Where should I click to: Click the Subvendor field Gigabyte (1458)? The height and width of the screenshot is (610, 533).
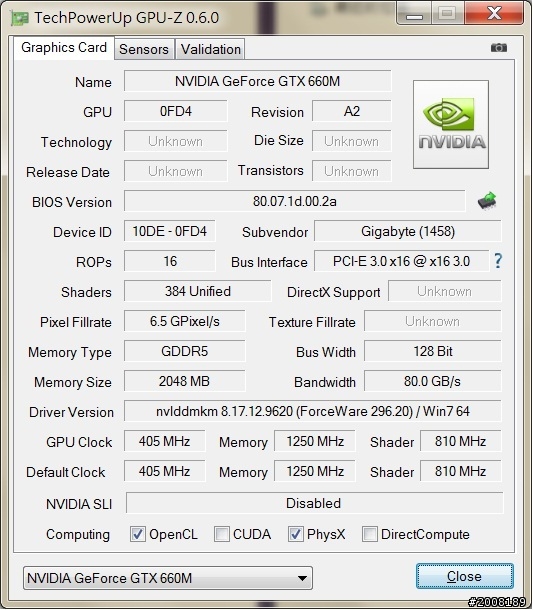click(x=408, y=231)
